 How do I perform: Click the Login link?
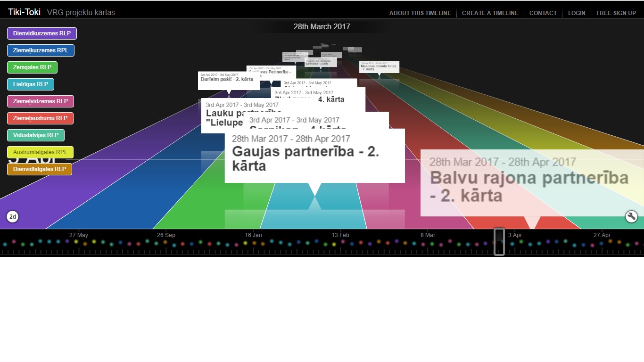576,13
